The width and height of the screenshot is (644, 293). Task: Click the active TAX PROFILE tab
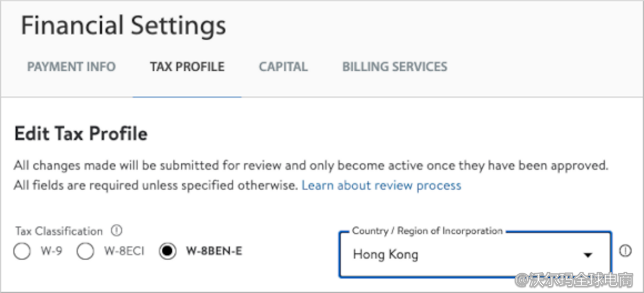(x=187, y=66)
